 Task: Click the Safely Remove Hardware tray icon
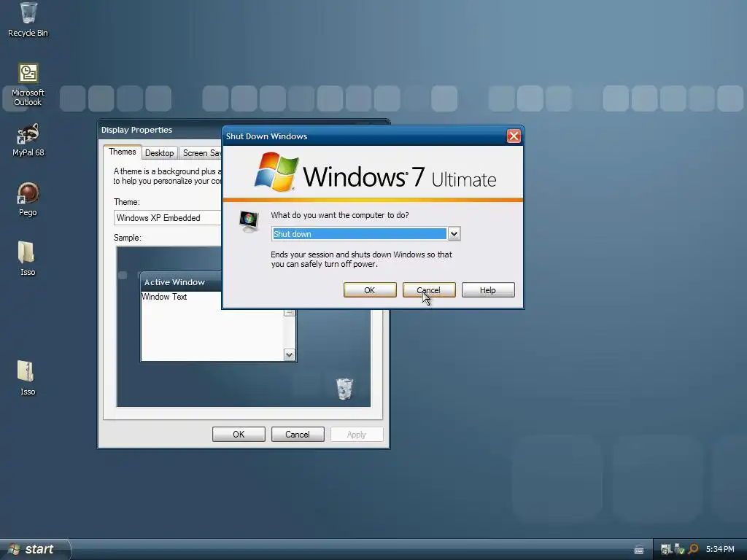[x=679, y=549]
